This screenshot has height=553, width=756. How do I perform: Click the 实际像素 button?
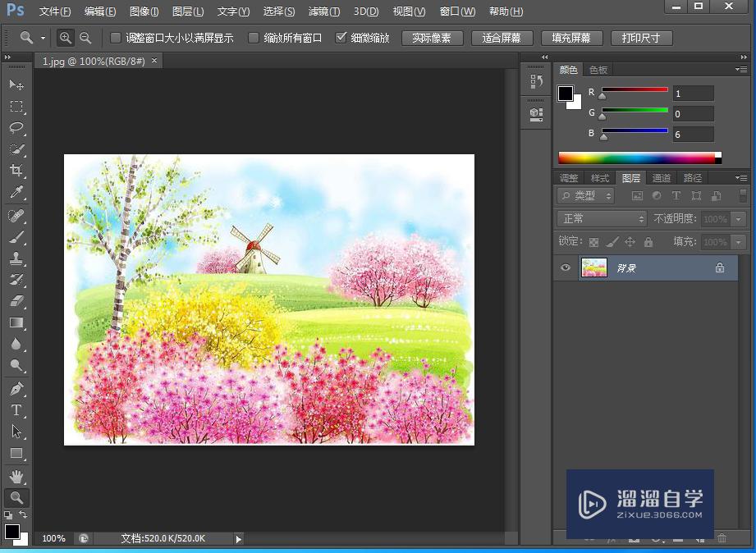(432, 39)
